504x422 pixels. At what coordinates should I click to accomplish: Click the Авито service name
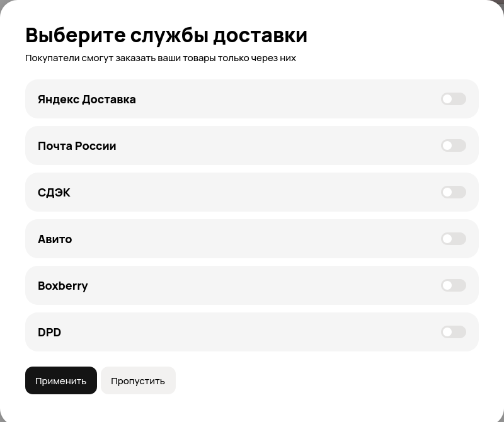[x=55, y=239]
